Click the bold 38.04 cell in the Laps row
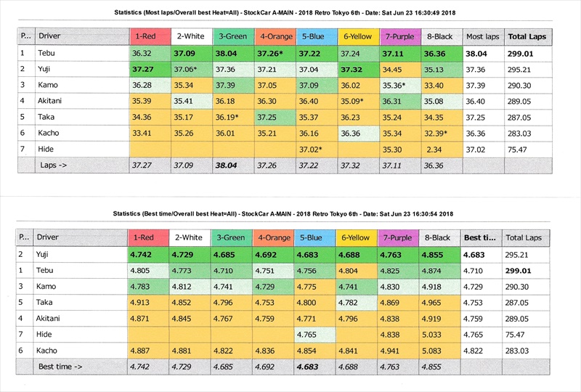Image resolution: width=581 pixels, height=392 pixels. coord(232,166)
